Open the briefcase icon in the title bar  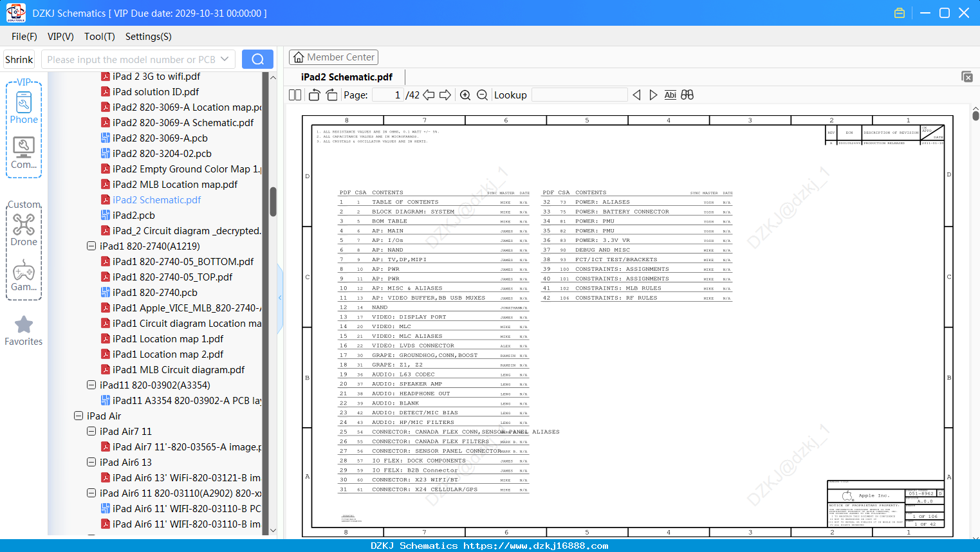click(x=900, y=13)
